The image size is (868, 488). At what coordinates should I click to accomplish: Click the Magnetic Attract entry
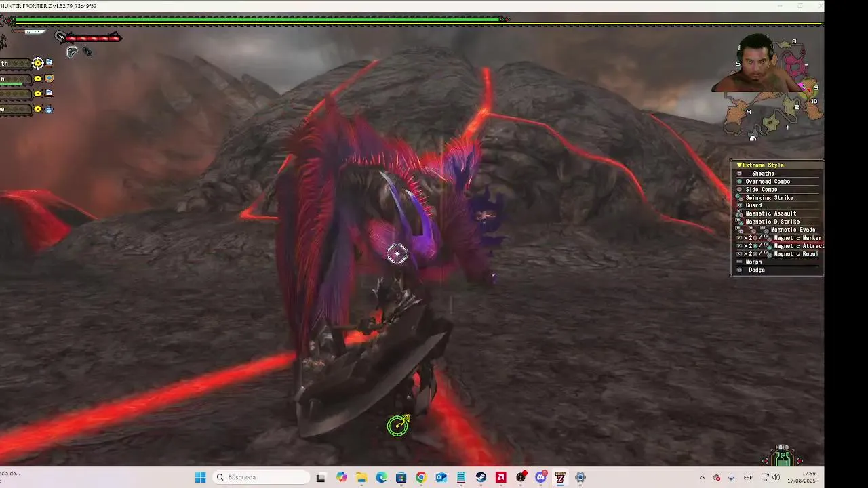(798, 246)
